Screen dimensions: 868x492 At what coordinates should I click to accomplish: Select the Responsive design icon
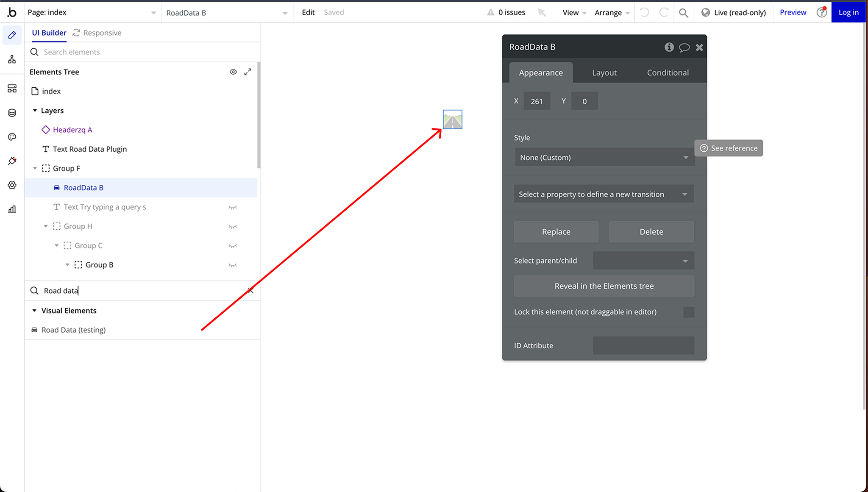[x=76, y=33]
